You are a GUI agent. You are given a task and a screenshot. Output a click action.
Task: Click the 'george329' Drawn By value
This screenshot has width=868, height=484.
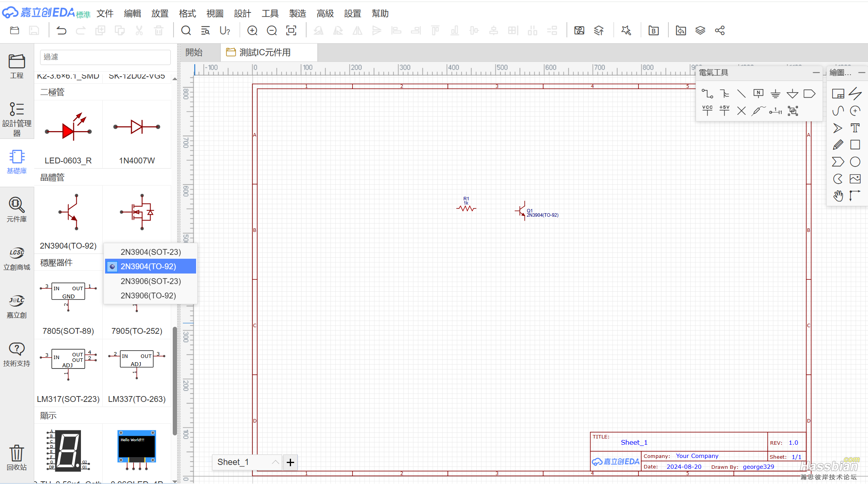pos(758,467)
